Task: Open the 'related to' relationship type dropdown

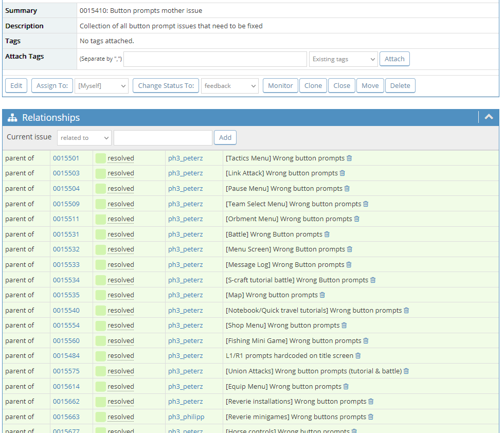Action: [x=84, y=138]
